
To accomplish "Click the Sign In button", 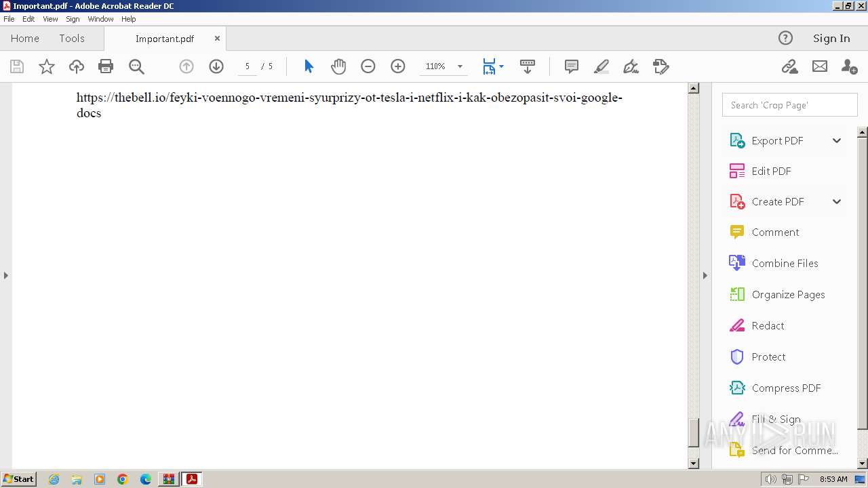I will tap(831, 38).
